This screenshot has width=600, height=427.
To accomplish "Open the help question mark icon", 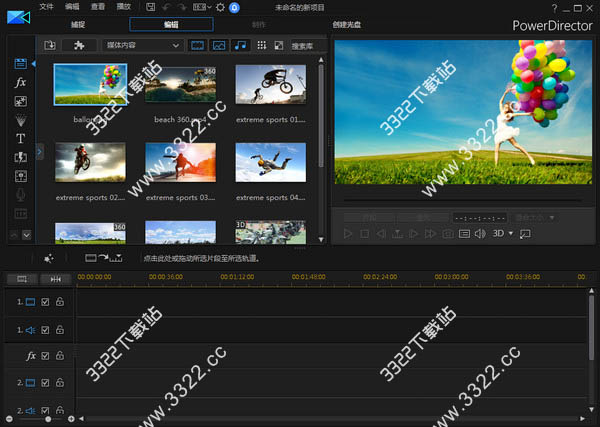I will coord(554,8).
